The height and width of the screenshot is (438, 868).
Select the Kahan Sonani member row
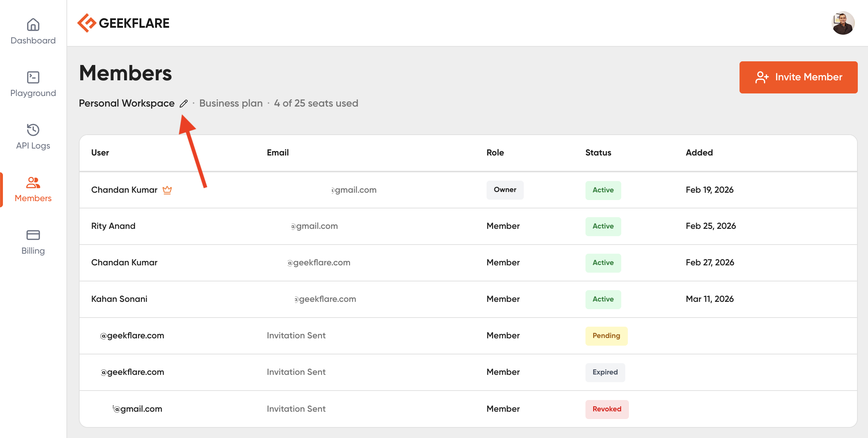(x=119, y=299)
